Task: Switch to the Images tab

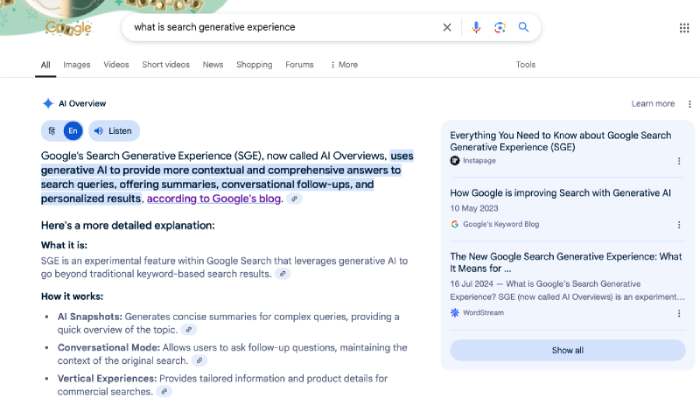Action: coord(77,65)
